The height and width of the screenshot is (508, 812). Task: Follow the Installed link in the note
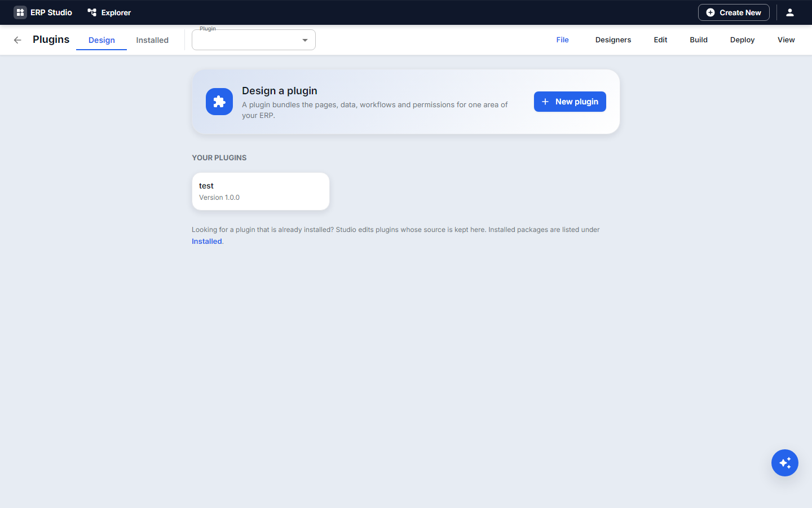pos(207,241)
